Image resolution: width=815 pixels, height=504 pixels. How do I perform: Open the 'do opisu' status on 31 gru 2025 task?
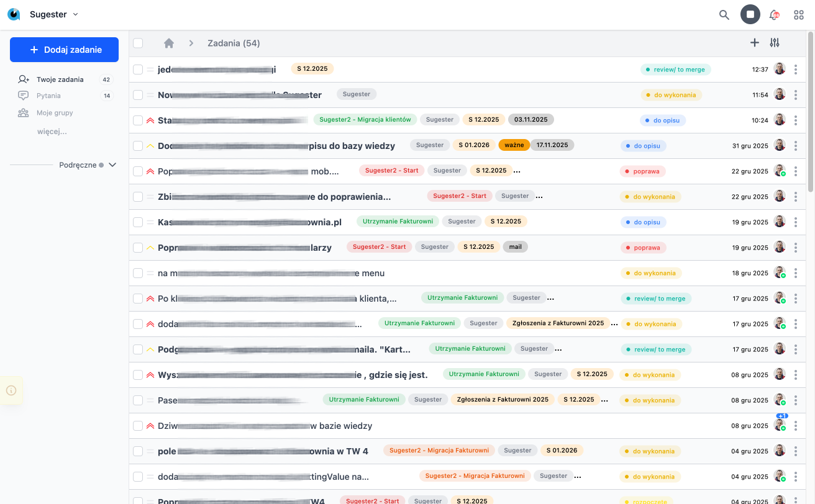(644, 146)
